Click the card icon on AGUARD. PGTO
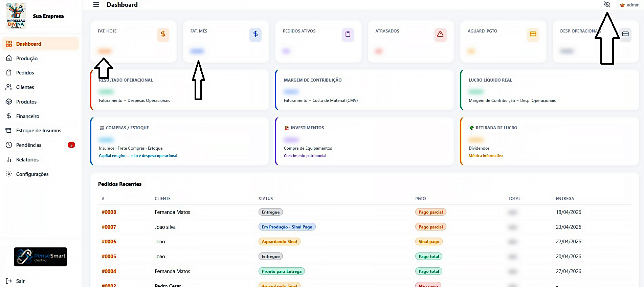 [533, 34]
